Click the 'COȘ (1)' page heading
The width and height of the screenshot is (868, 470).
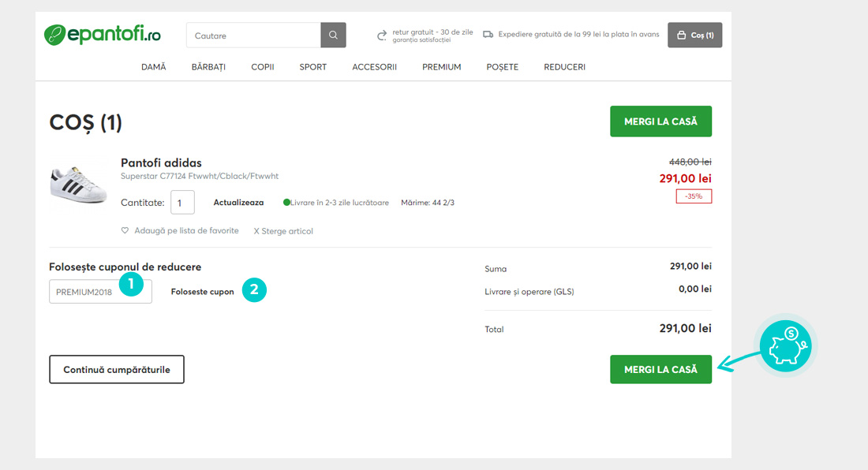[x=85, y=123]
